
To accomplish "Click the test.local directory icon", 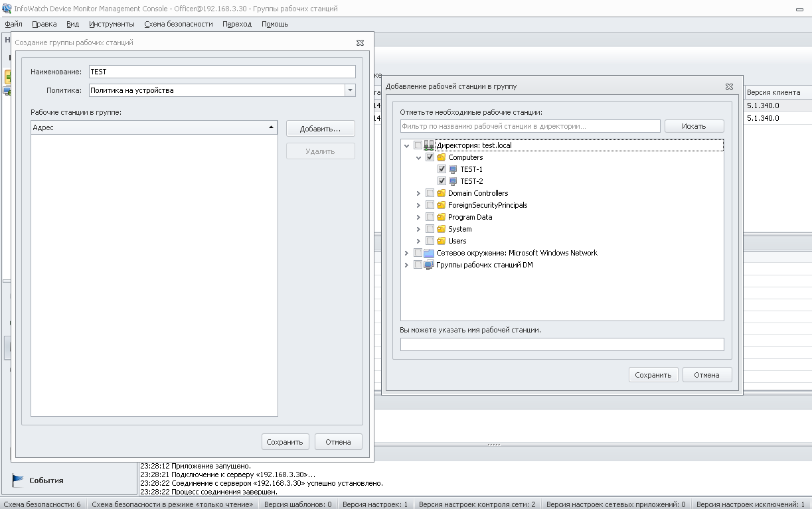I will pos(429,145).
